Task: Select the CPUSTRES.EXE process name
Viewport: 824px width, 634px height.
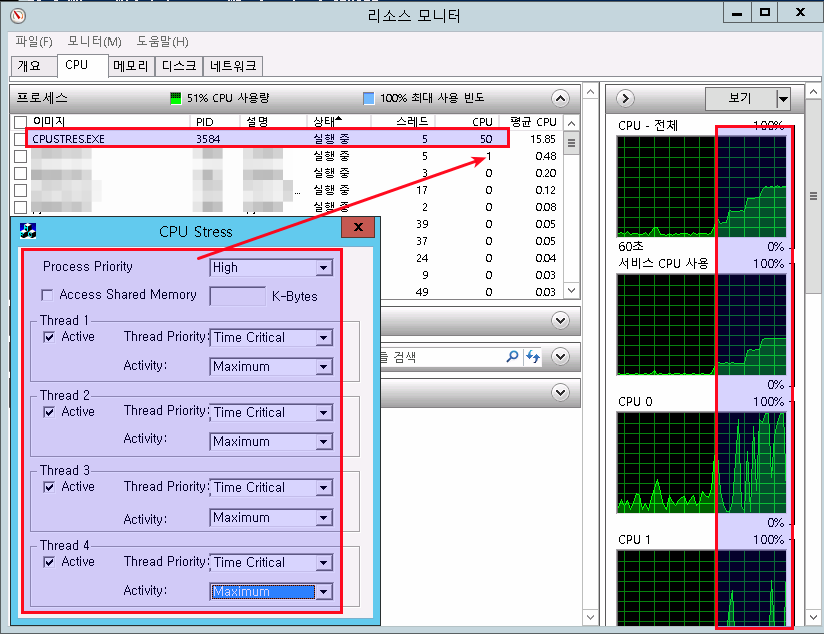Action: click(x=68, y=139)
